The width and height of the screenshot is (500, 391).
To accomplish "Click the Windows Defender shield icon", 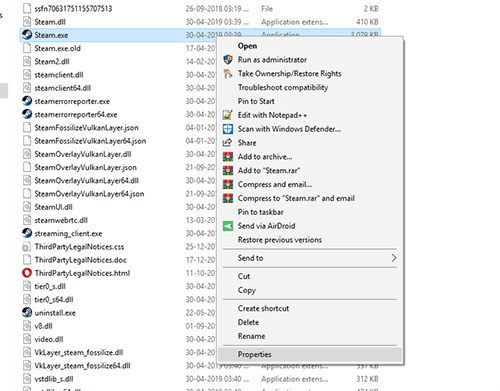I will coord(228,129).
